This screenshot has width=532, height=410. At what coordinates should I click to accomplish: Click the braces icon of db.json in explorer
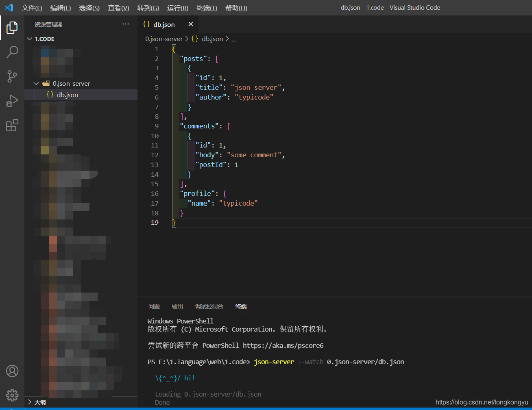click(x=50, y=94)
